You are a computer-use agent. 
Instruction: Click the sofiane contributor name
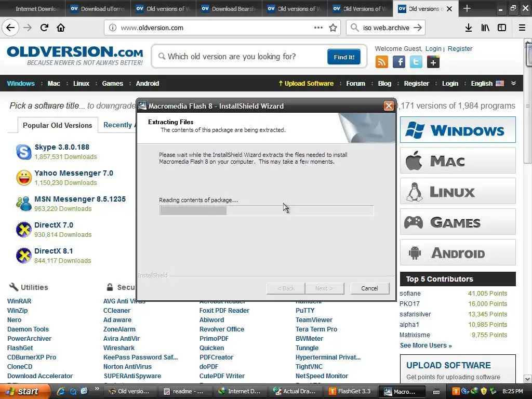coord(410,294)
